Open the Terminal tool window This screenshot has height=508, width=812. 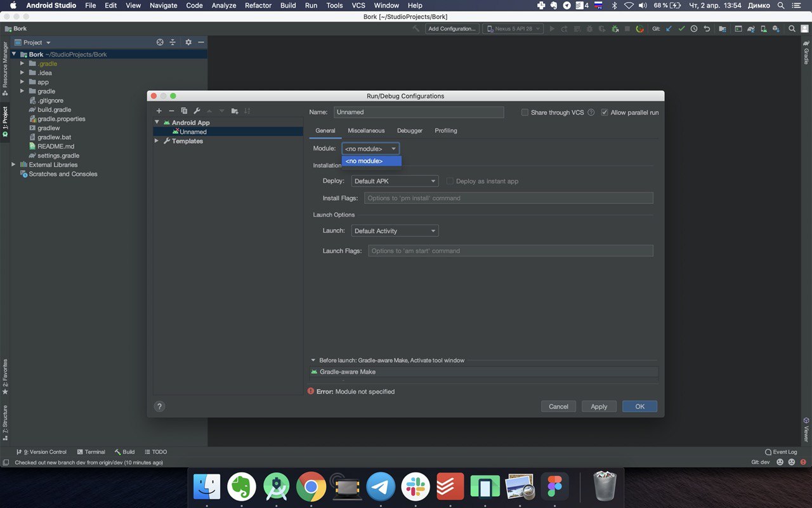91,452
